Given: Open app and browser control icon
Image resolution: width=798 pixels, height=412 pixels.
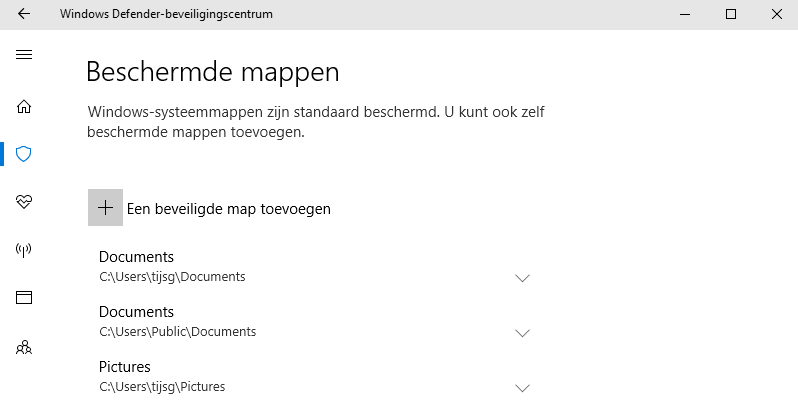Looking at the screenshot, I should pyautogui.click(x=24, y=298).
